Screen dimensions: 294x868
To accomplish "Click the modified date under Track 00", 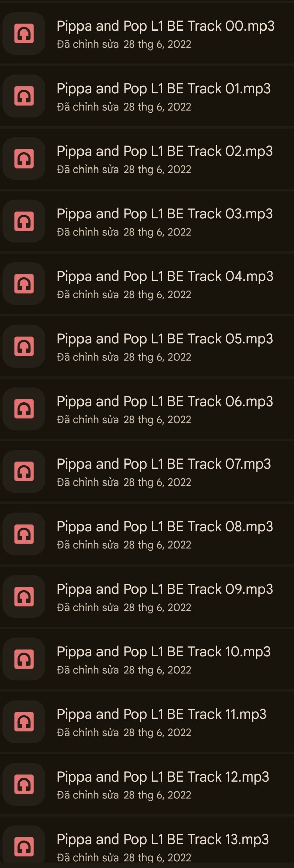I will (x=124, y=44).
